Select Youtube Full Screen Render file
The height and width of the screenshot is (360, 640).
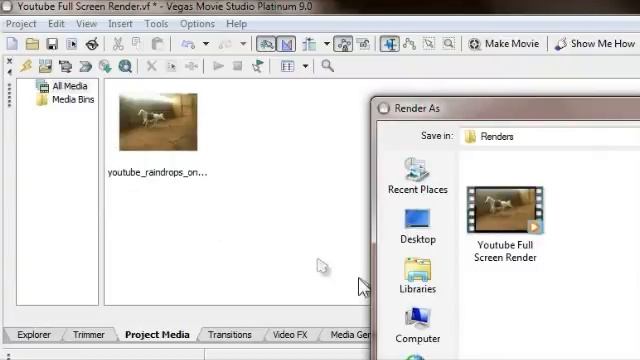(x=505, y=224)
